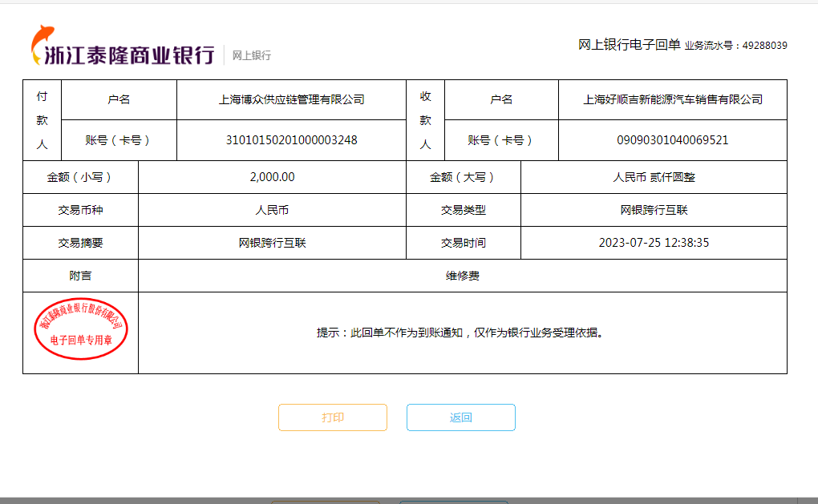
Task: Select payee name 上海好顺吉新能源汽车销售有限公司
Action: click(672, 99)
